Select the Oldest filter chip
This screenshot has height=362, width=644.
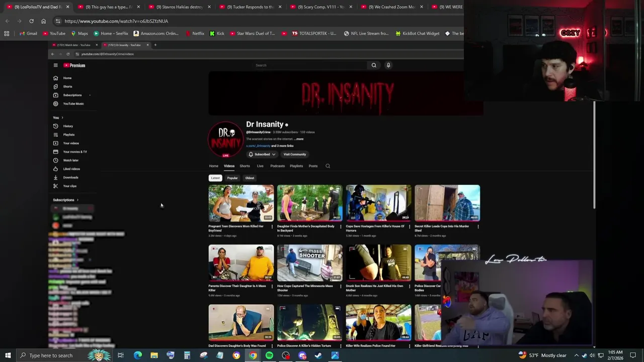pyautogui.click(x=250, y=178)
